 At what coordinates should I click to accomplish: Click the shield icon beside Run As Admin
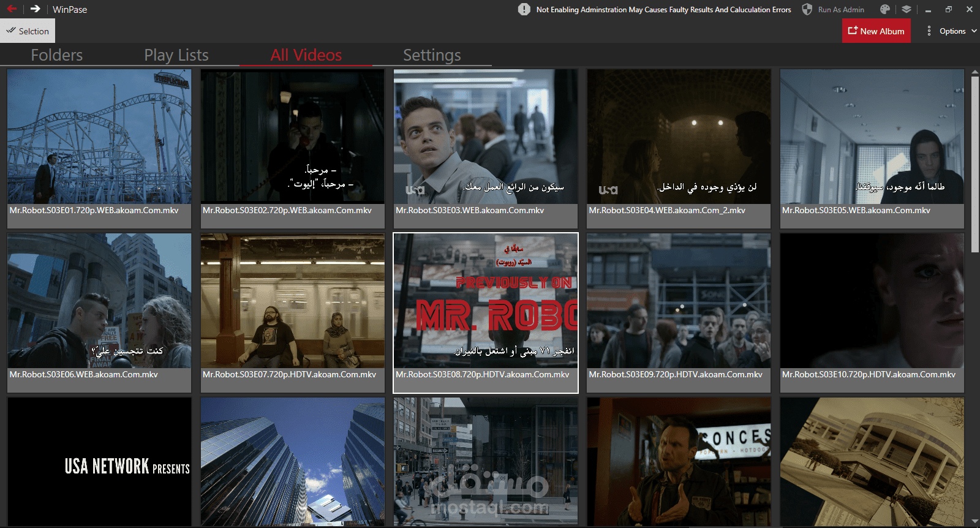point(807,9)
